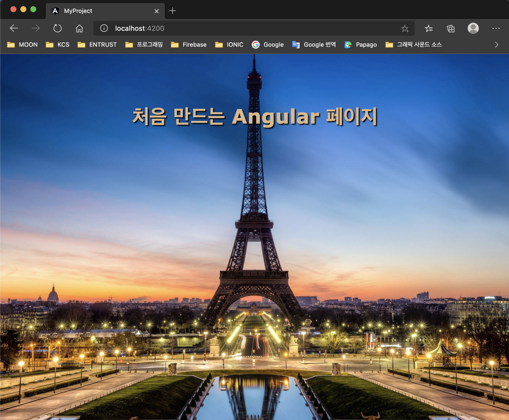Go to the browser home page
The height and width of the screenshot is (420, 509).
[x=79, y=28]
